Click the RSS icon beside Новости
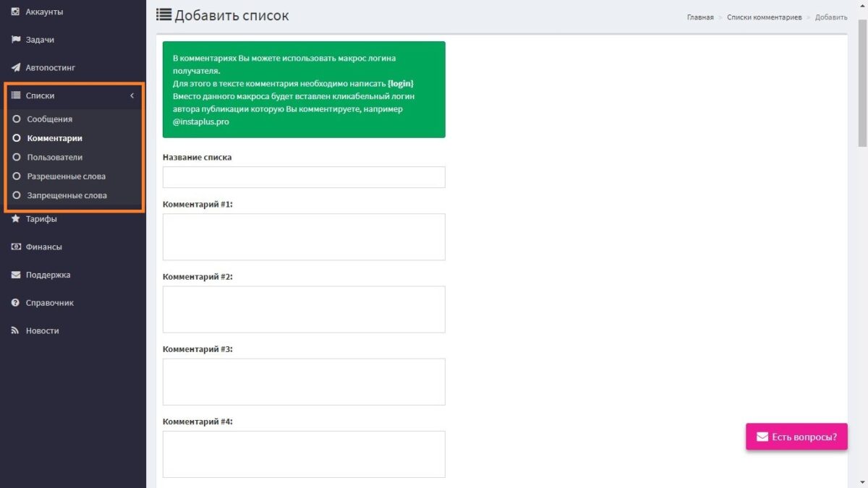This screenshot has width=868, height=488. coord(15,330)
